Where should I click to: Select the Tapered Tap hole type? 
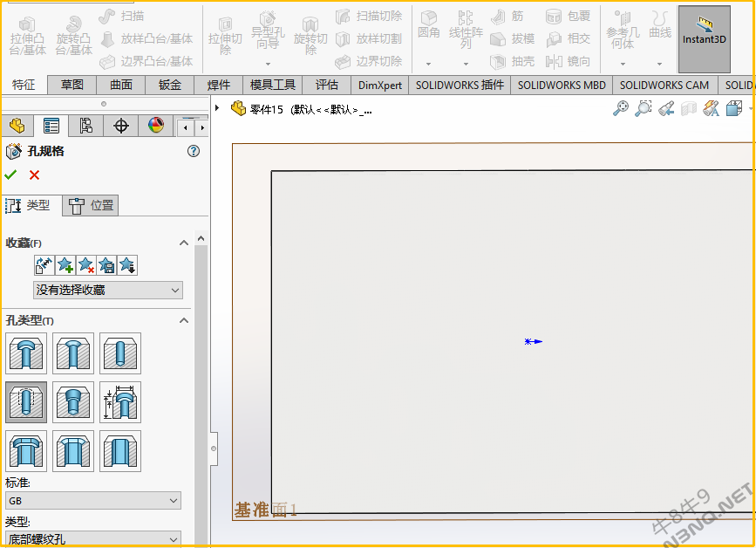(x=73, y=402)
